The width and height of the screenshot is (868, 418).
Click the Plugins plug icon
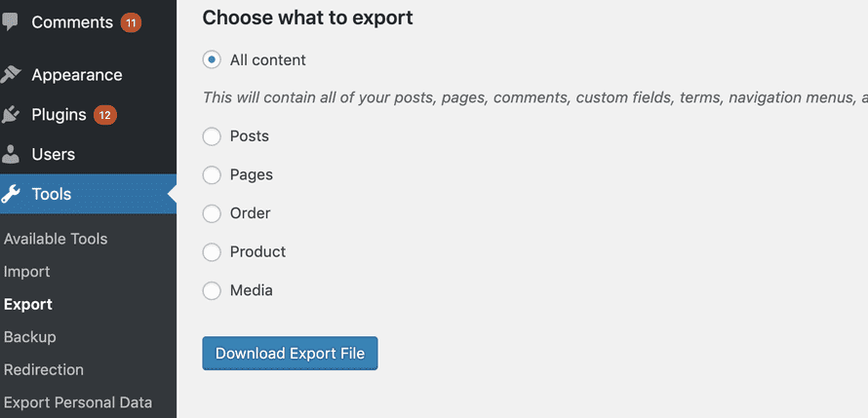pyautogui.click(x=11, y=115)
